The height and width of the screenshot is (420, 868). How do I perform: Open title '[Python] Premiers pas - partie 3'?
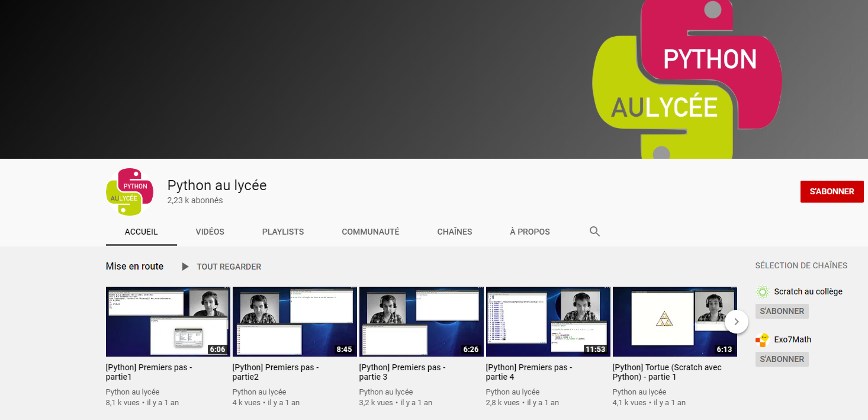tap(403, 372)
